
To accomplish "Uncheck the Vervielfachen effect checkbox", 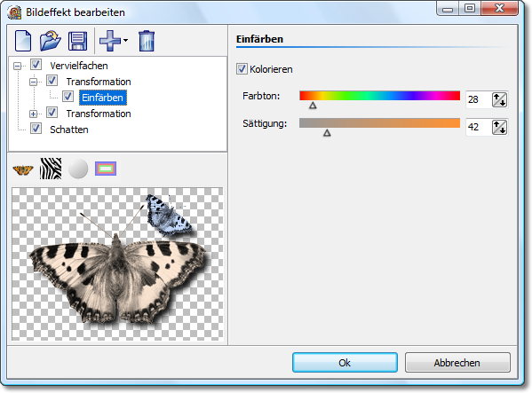I will [x=36, y=65].
